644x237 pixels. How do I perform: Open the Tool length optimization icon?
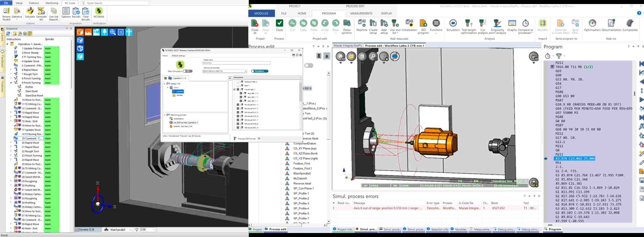pyautogui.click(x=469, y=26)
